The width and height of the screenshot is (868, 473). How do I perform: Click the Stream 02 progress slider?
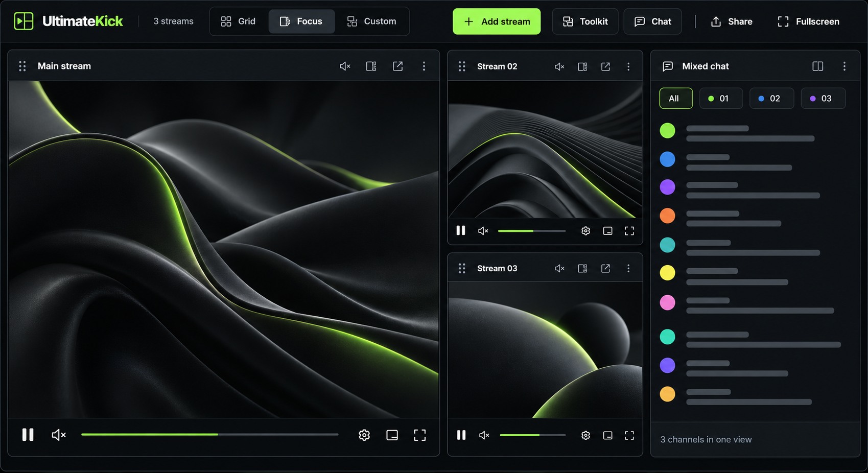click(532, 231)
